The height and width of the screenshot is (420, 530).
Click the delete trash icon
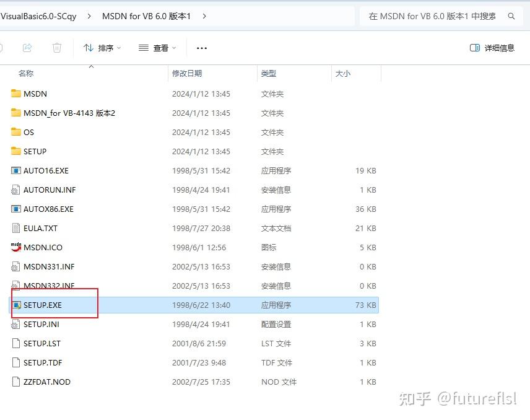pyautogui.click(x=57, y=48)
